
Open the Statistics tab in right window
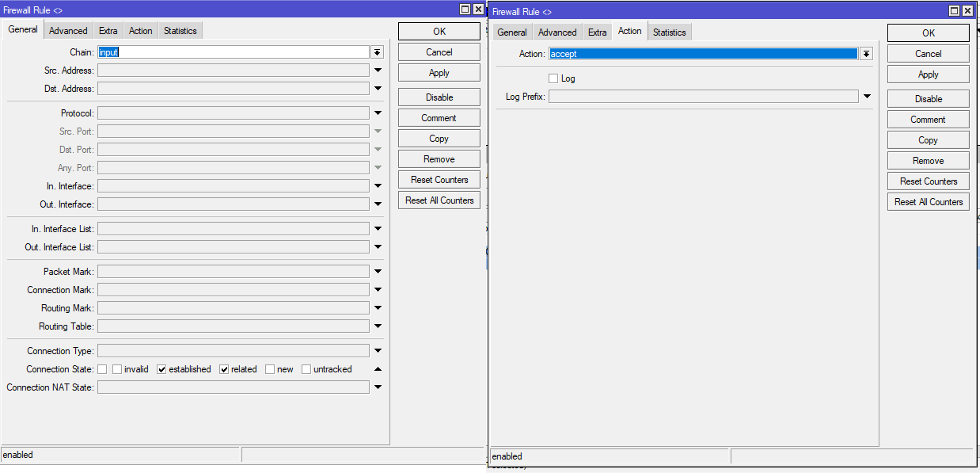click(669, 32)
